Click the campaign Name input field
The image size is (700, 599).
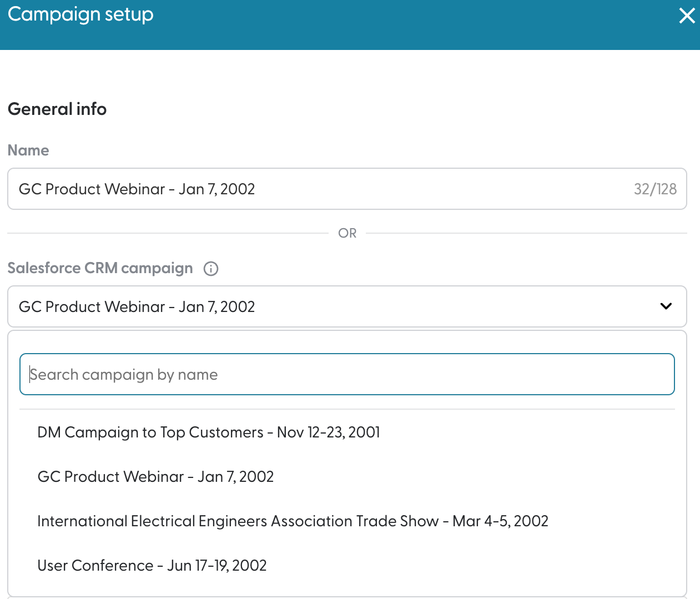[347, 189]
